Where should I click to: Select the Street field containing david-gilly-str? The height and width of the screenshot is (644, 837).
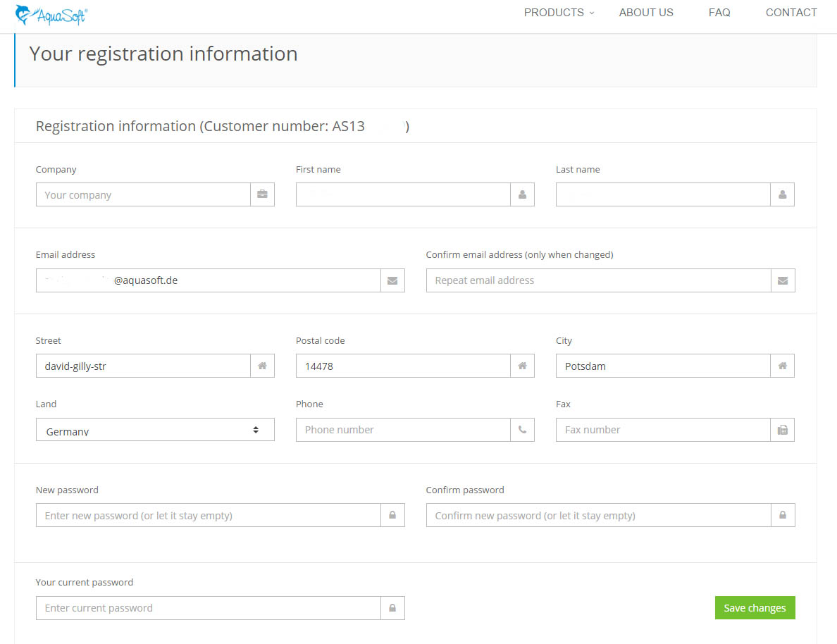(x=143, y=366)
